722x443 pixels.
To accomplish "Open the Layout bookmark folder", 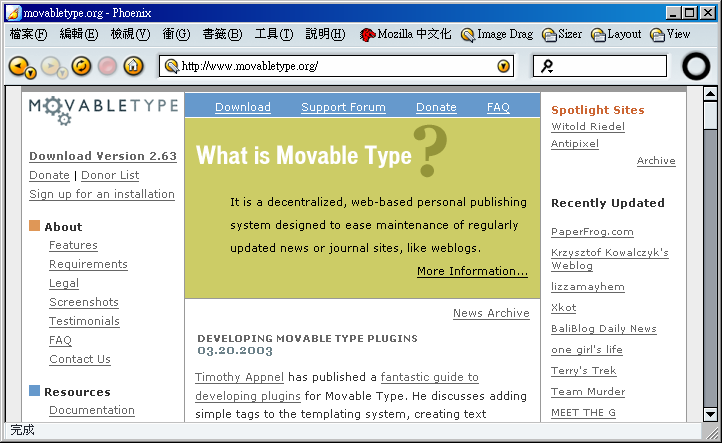I will tap(616, 34).
